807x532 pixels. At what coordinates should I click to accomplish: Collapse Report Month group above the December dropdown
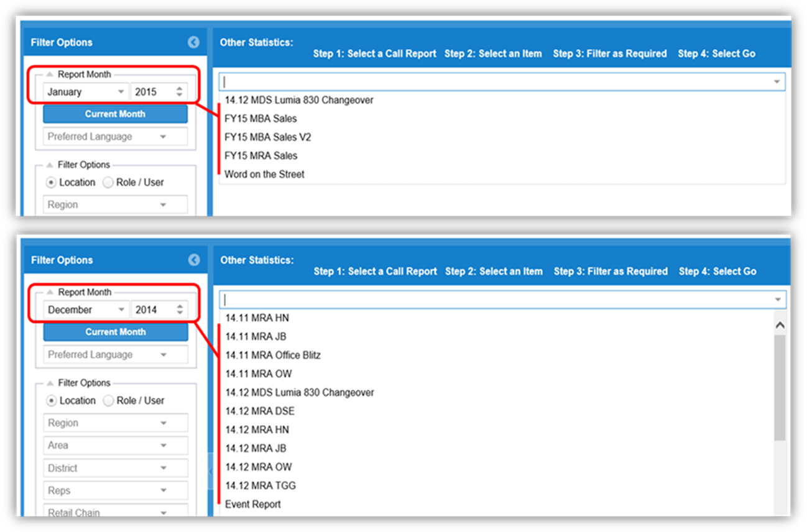click(x=50, y=292)
